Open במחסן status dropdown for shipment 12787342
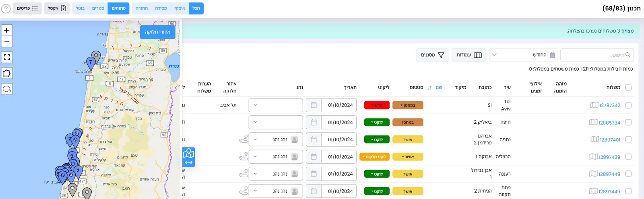 pos(408,105)
